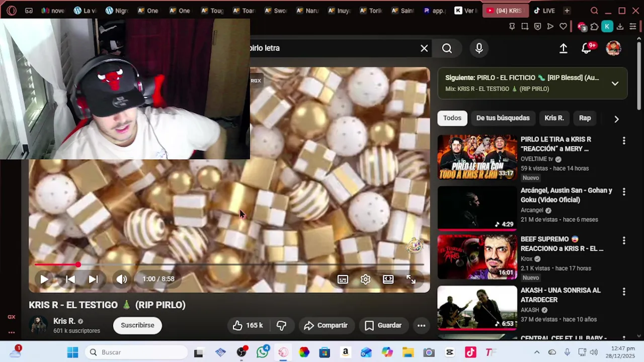Select the Rap filter chip
Viewport: 644px width, 362px height.
tap(585, 118)
